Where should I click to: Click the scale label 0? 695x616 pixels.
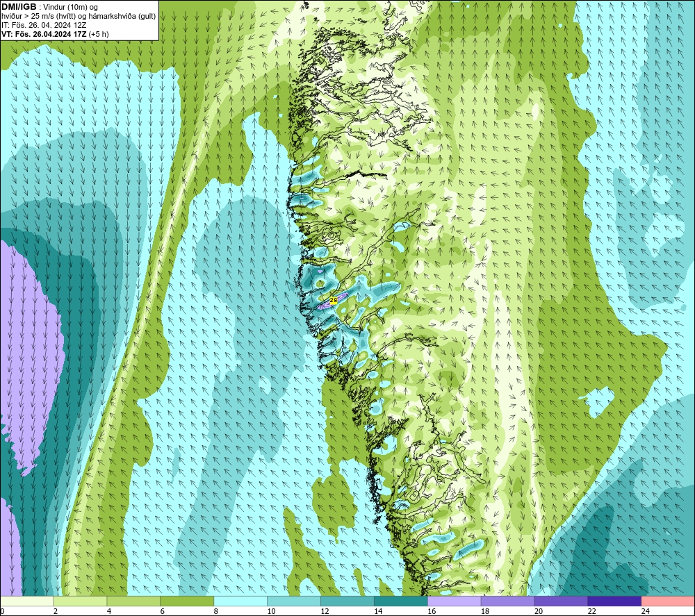(x=3, y=611)
